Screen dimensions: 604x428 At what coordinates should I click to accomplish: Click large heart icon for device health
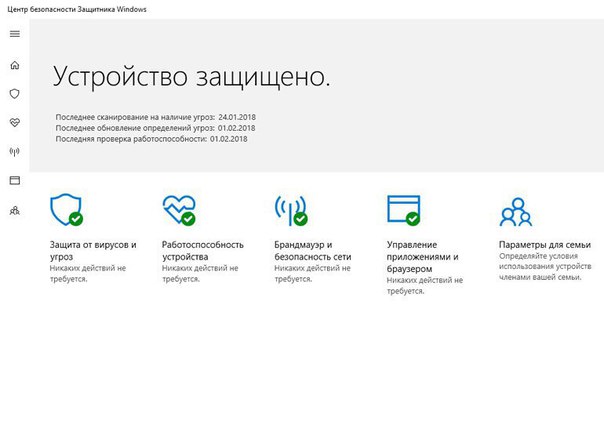[179, 210]
